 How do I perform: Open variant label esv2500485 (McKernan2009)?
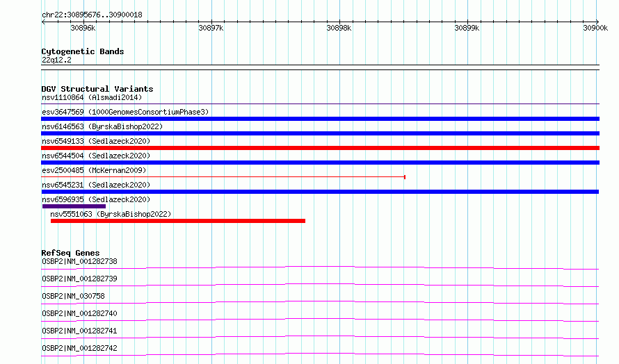[94, 170]
